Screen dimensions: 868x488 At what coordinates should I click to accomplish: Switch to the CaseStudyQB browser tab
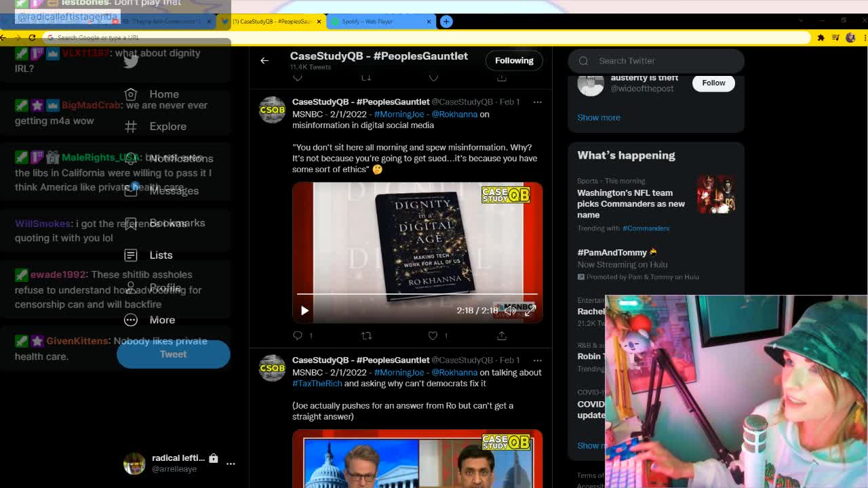pyautogui.click(x=273, y=21)
